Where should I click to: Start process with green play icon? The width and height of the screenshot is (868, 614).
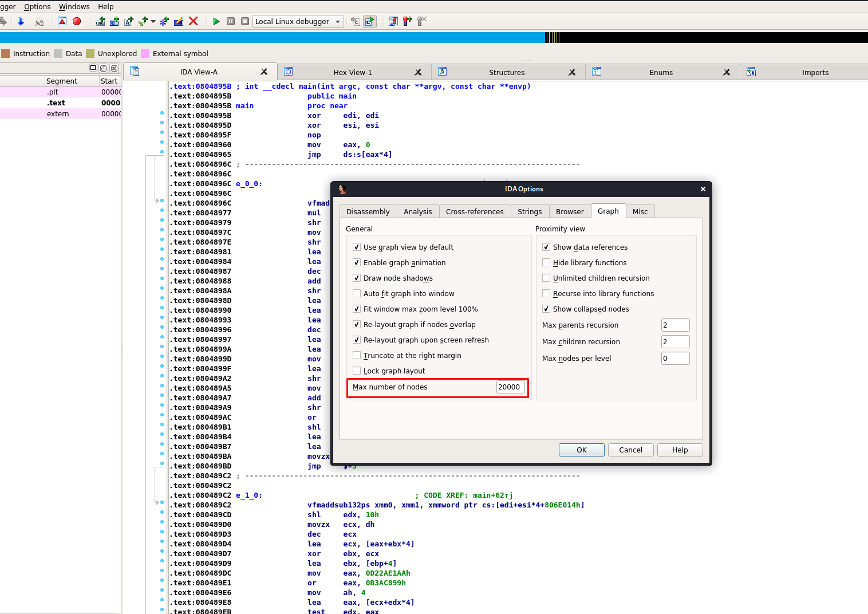216,21
